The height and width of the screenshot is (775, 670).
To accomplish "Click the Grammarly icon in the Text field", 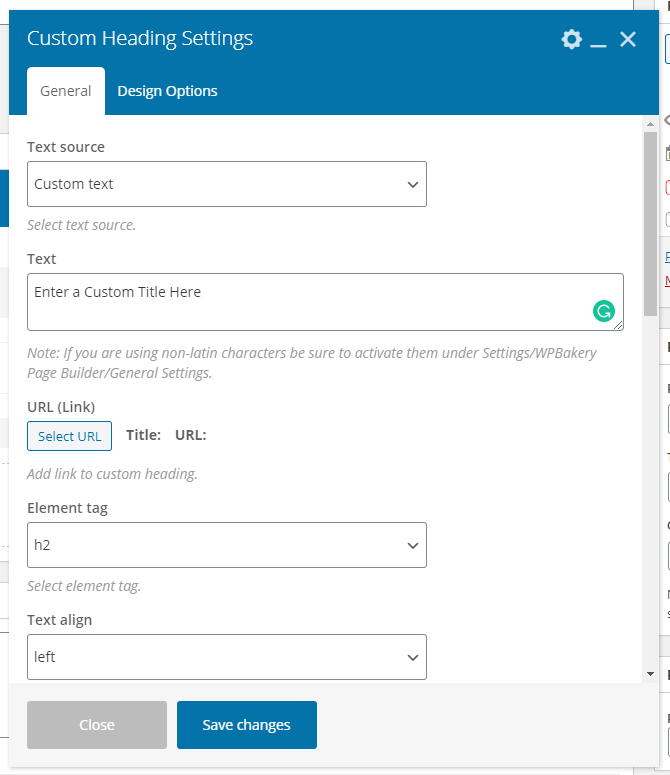I will pos(603,311).
